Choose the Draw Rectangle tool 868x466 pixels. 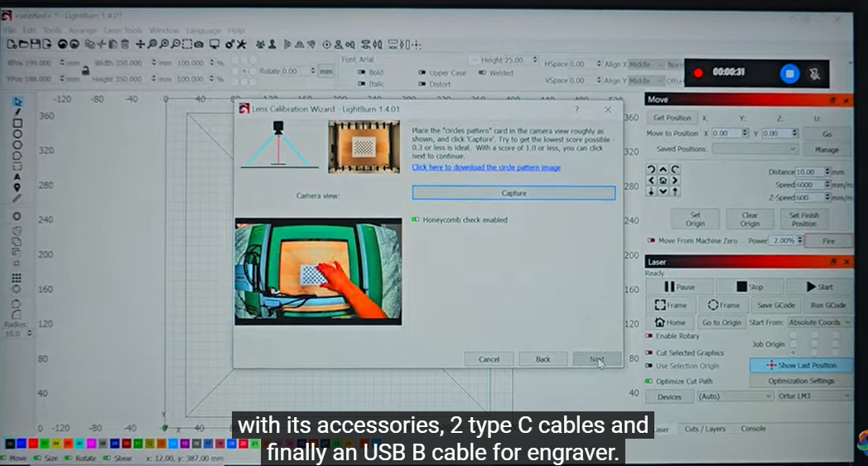click(17, 123)
